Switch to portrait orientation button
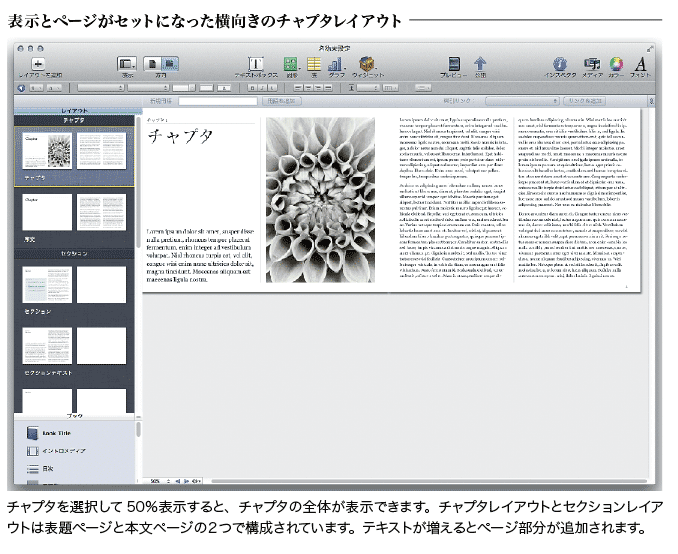This screenshot has width=678, height=554. click(x=152, y=64)
